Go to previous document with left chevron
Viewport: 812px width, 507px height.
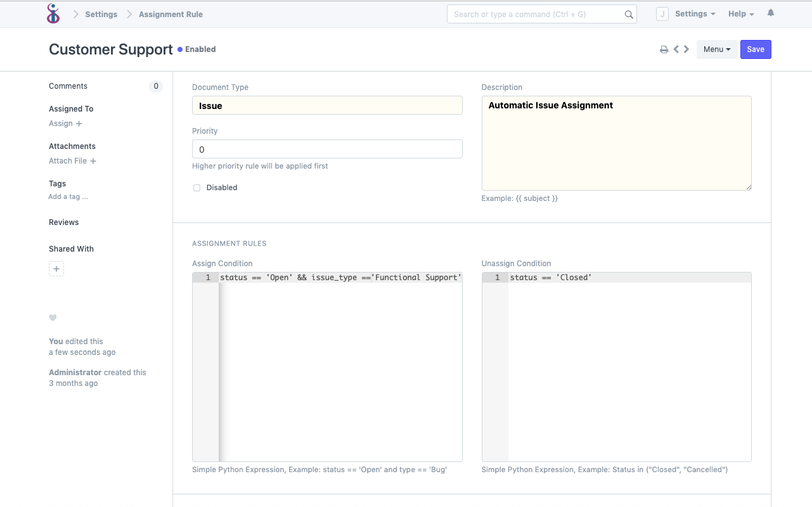(675, 49)
